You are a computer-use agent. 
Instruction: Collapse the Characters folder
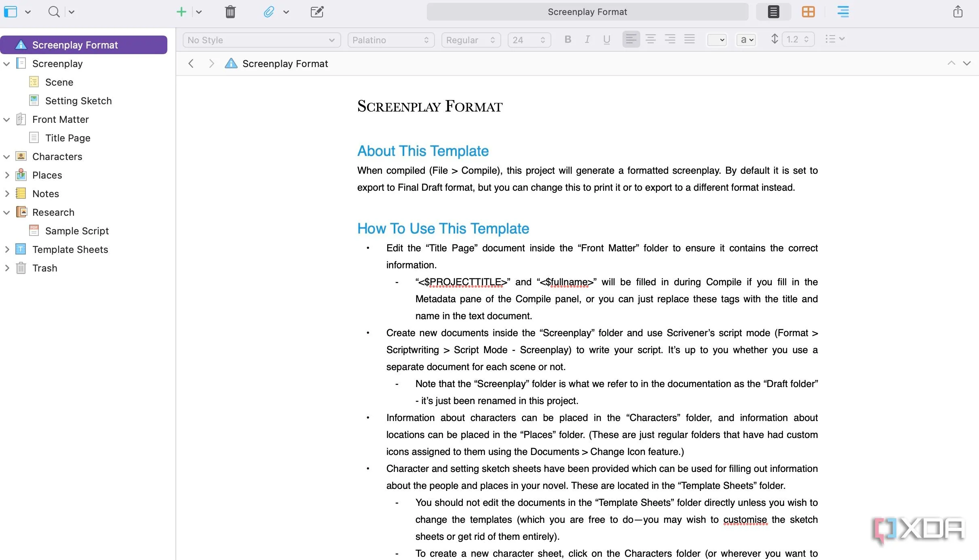click(x=6, y=157)
